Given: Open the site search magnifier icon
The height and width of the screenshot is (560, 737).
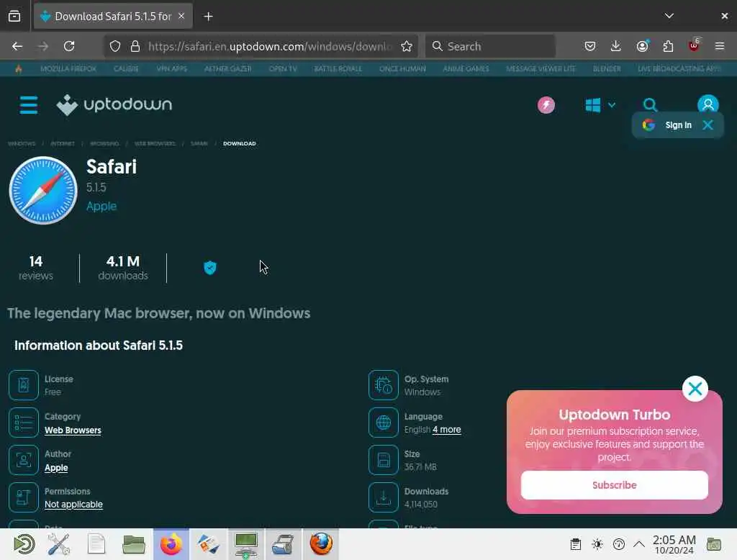Looking at the screenshot, I should click(650, 104).
